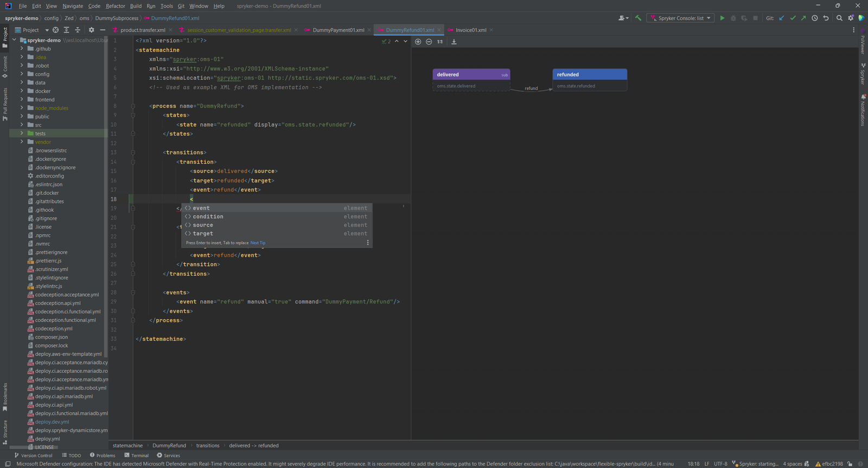
Task: Run Spryker Console with green play icon
Action: click(722, 18)
